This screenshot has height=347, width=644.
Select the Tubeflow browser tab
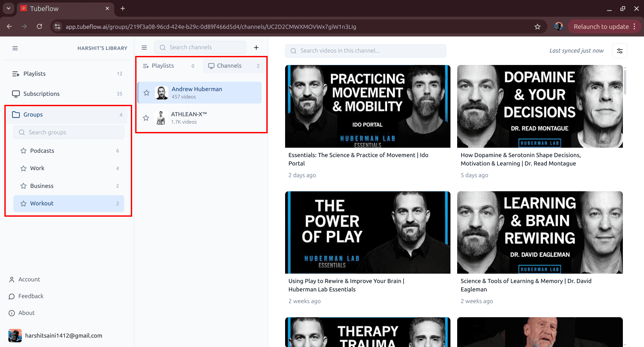[x=65, y=8]
